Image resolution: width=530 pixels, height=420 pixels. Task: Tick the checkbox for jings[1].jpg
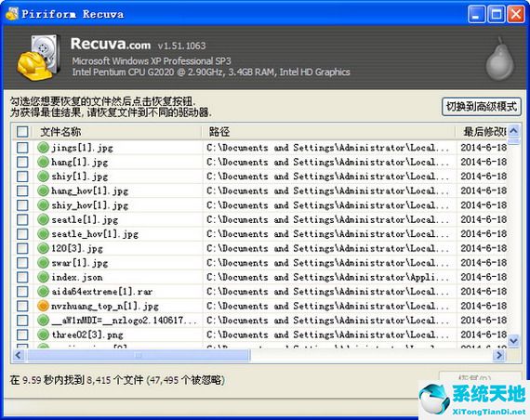tap(22, 148)
